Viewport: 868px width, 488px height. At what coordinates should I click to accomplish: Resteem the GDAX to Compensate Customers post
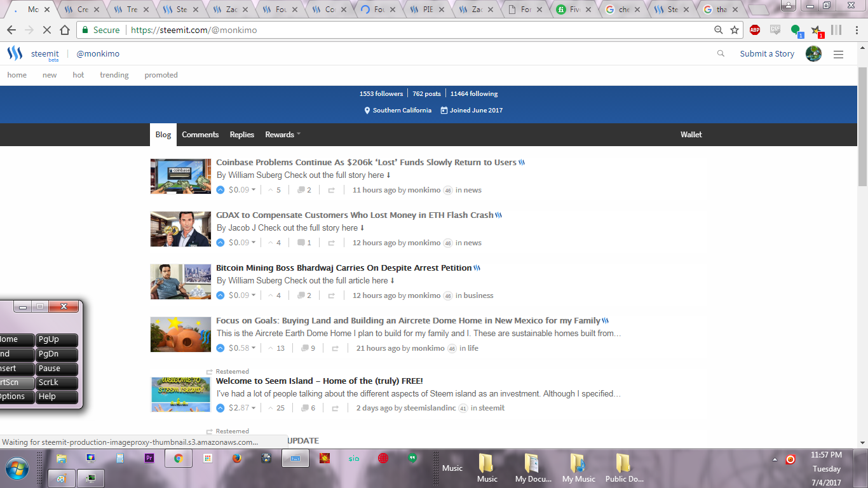[331, 243]
